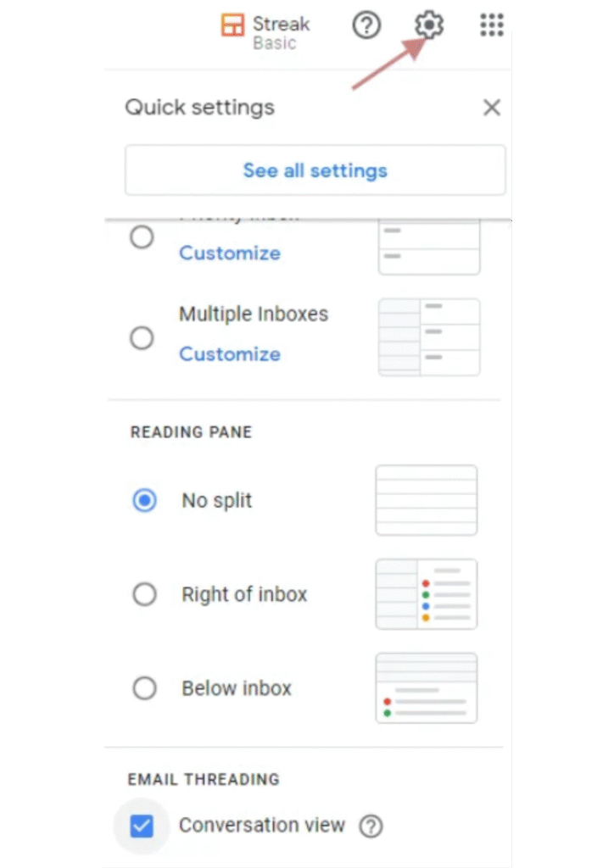The width and height of the screenshot is (614, 868).
Task: Click the Right of inbox layout preview
Action: 426,593
